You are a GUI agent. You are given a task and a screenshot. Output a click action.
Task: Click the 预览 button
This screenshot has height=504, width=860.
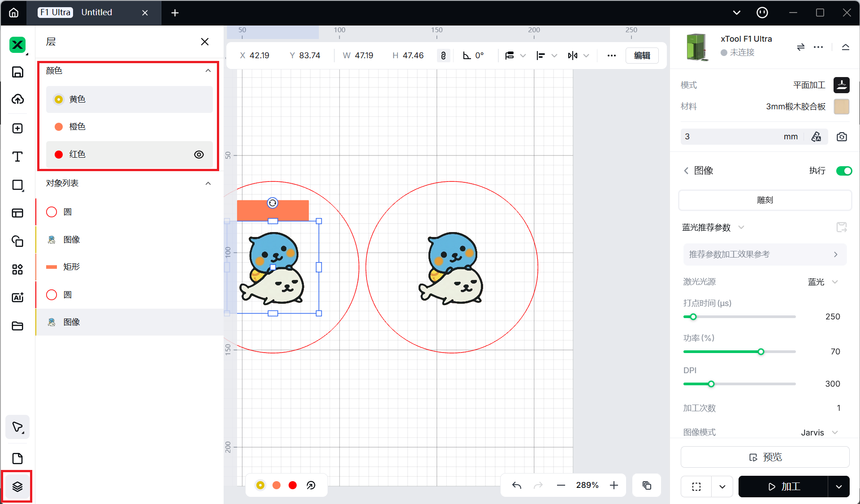pyautogui.click(x=765, y=457)
